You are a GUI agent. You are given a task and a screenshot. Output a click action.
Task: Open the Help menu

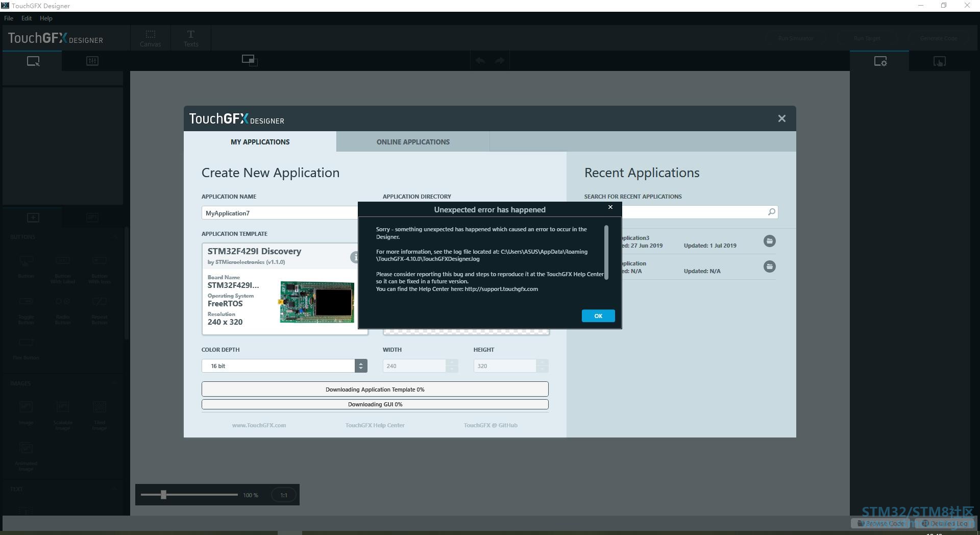[x=46, y=18]
